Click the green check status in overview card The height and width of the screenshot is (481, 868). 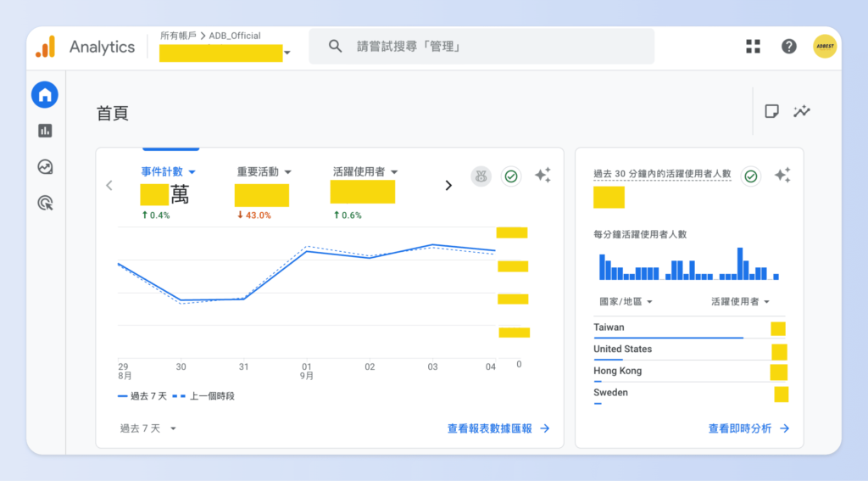pyautogui.click(x=511, y=176)
